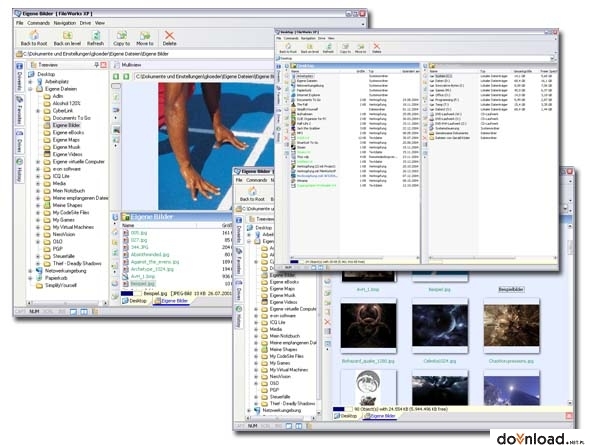Open Drive menu in left window

pyautogui.click(x=85, y=23)
